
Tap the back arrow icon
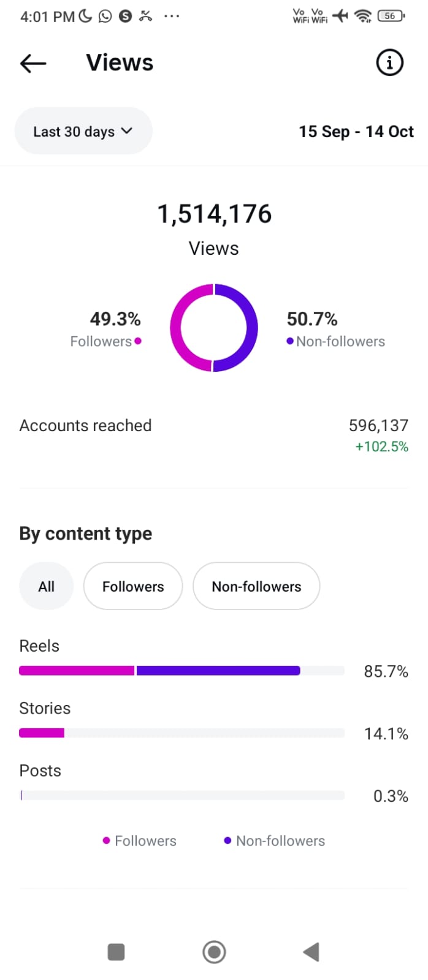point(33,63)
